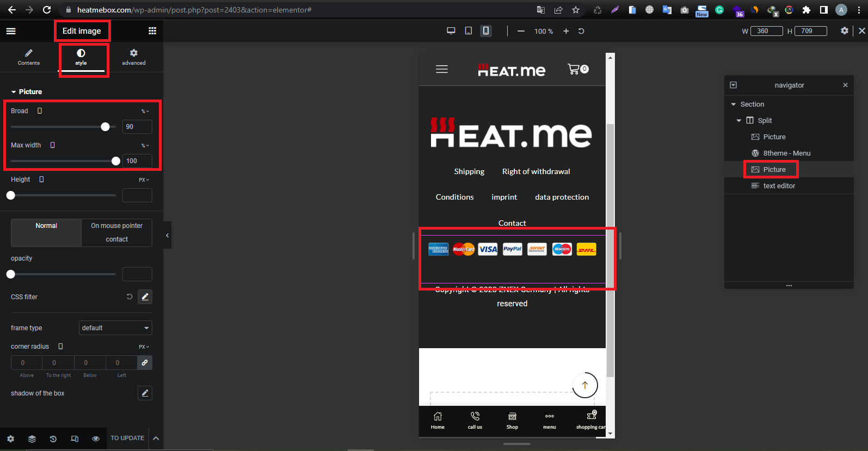This screenshot has width=868, height=451.
Task: Click the Max width value field
Action: click(137, 161)
